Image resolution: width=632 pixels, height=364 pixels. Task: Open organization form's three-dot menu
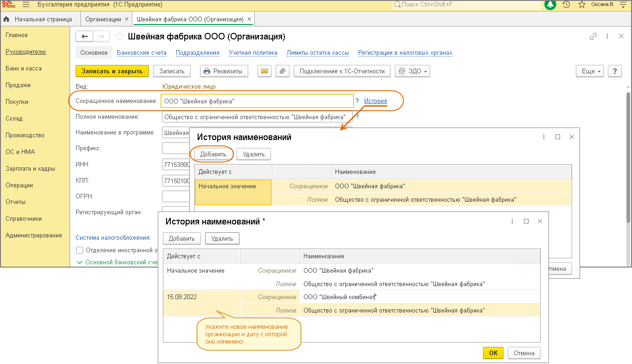click(x=607, y=37)
